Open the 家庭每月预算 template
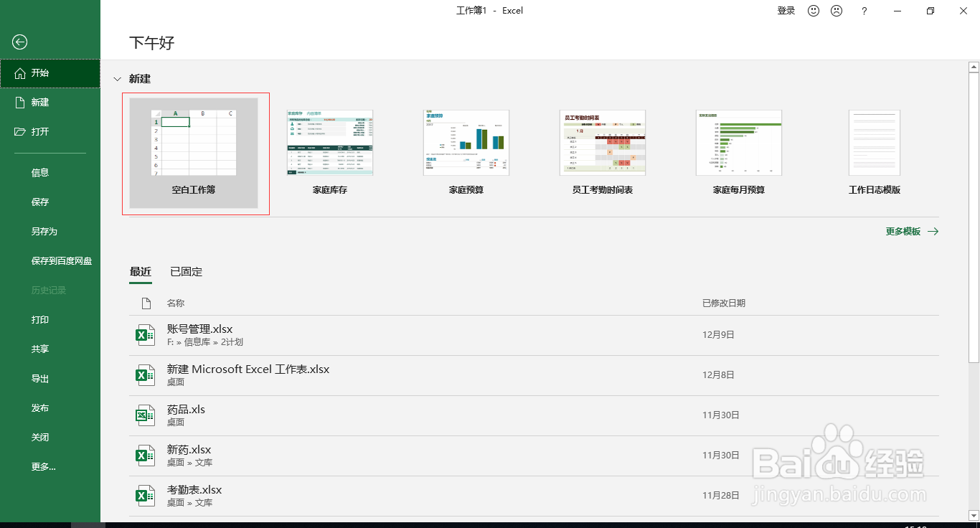The width and height of the screenshot is (980, 528). (739, 153)
